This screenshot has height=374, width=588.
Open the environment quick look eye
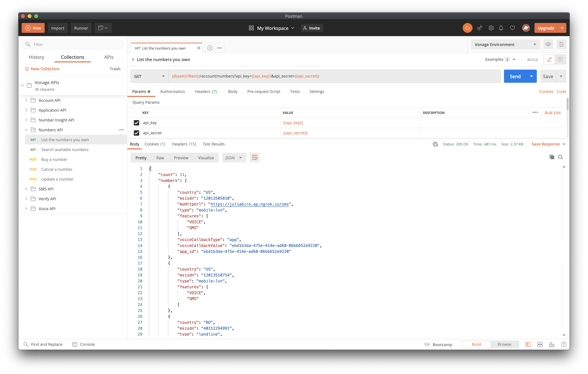(548, 44)
